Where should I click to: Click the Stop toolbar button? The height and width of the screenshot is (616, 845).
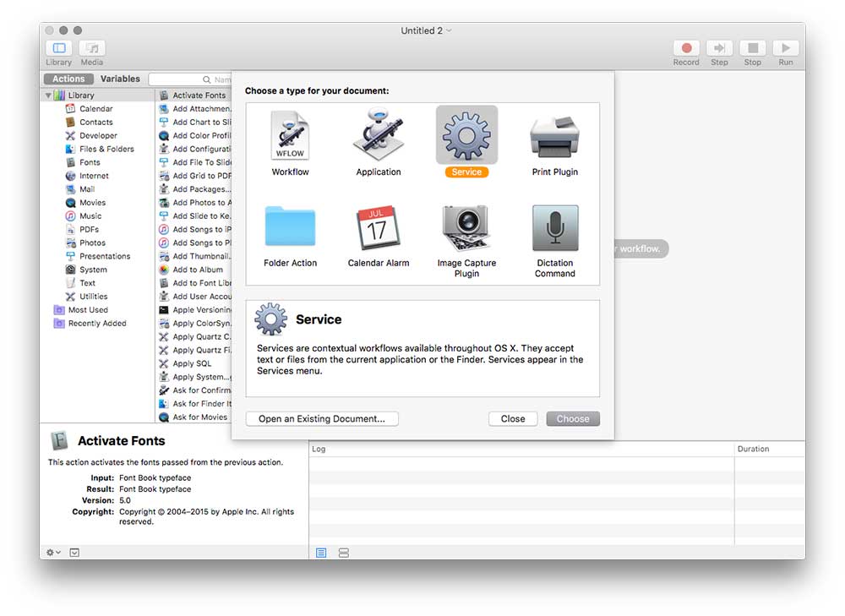[753, 48]
